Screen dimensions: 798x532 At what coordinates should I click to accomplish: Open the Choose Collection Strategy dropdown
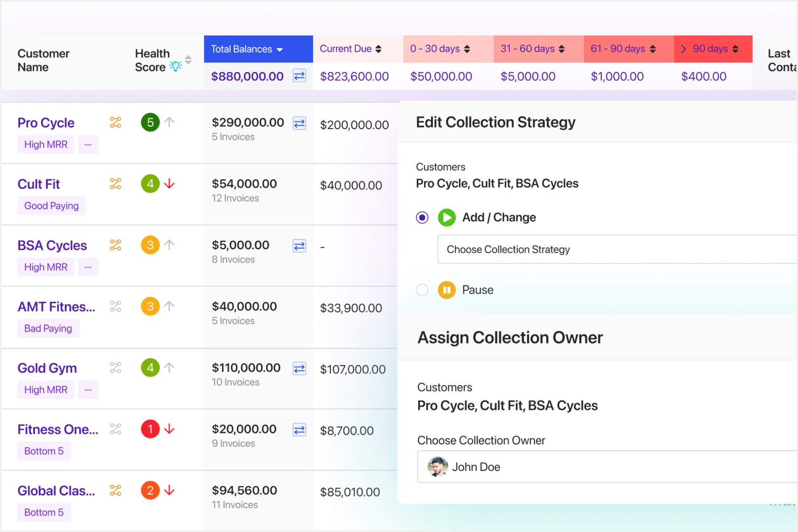pyautogui.click(x=617, y=249)
